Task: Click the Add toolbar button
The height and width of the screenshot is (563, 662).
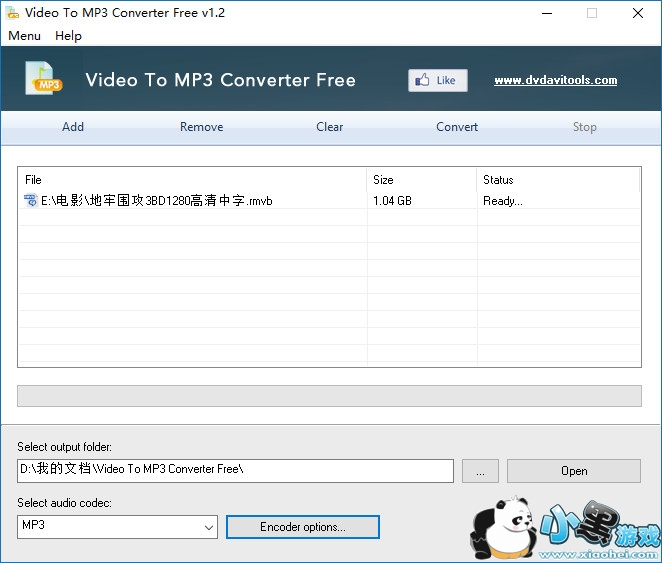Action: pyautogui.click(x=73, y=127)
